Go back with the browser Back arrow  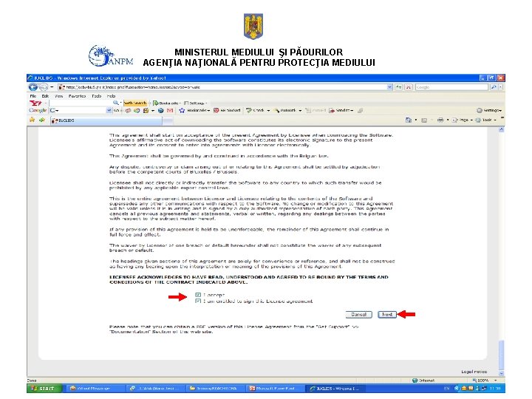pyautogui.click(x=33, y=87)
